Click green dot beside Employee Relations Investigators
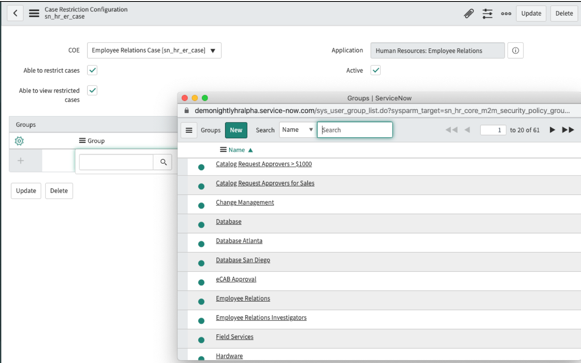Screen dimensions: 581x363 (x=201, y=321)
